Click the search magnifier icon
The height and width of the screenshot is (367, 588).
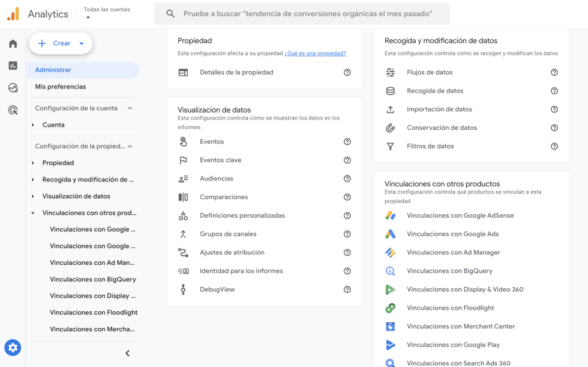coord(170,14)
